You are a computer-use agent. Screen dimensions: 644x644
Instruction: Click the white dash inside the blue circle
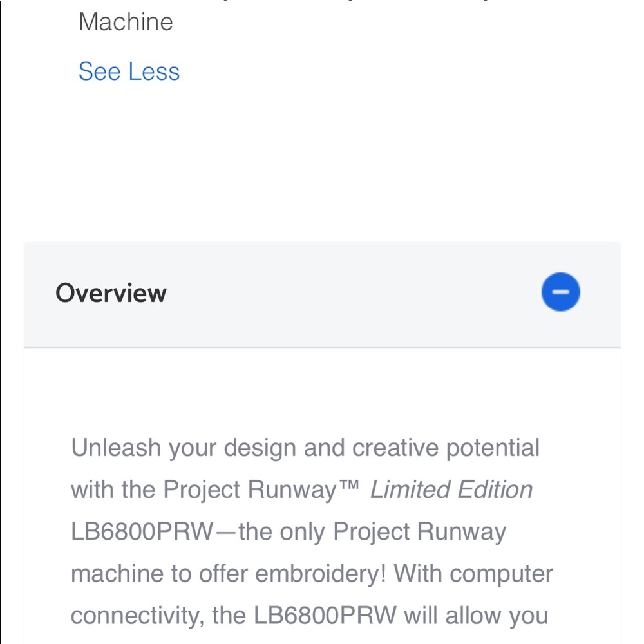point(561,292)
